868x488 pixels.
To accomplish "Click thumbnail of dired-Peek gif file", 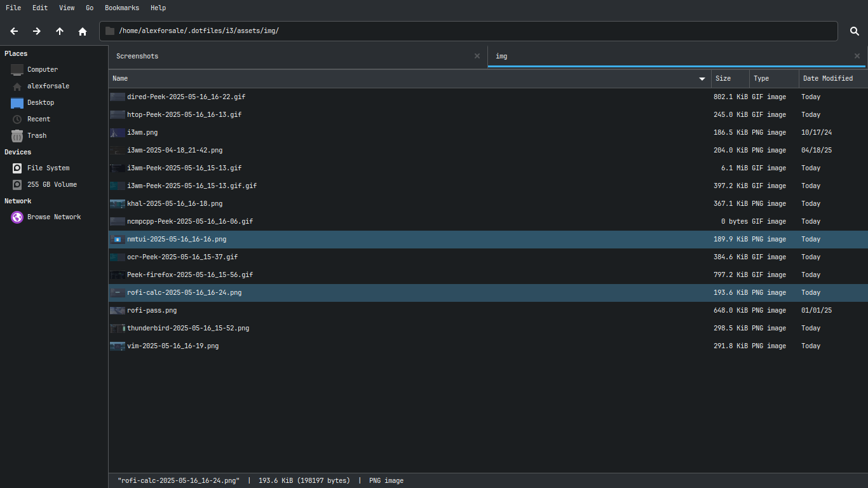I will pyautogui.click(x=118, y=97).
